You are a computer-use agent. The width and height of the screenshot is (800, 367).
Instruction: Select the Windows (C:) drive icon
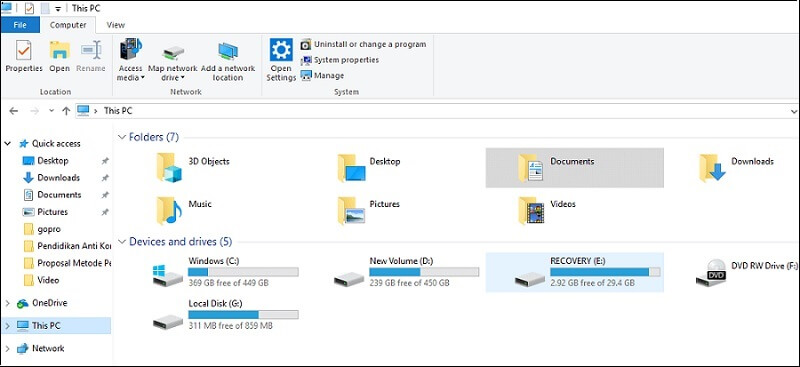167,275
